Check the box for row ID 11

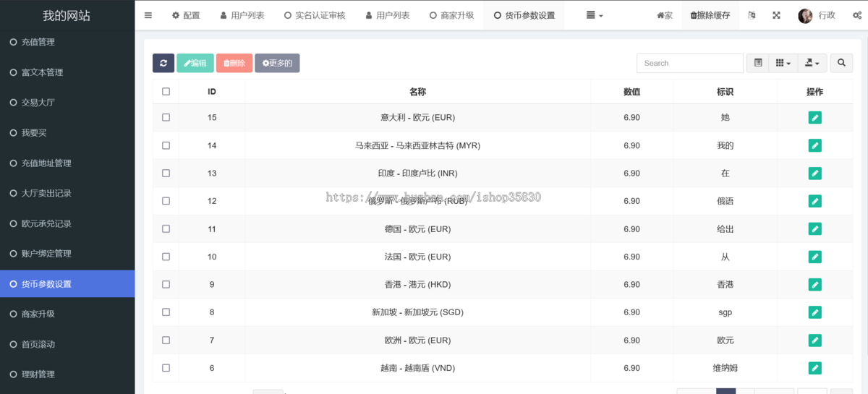[166, 228]
